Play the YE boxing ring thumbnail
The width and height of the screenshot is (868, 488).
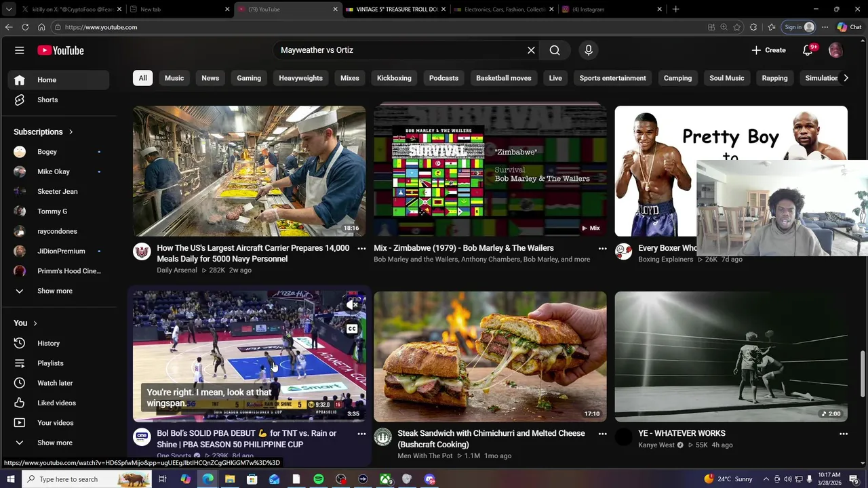(x=731, y=357)
